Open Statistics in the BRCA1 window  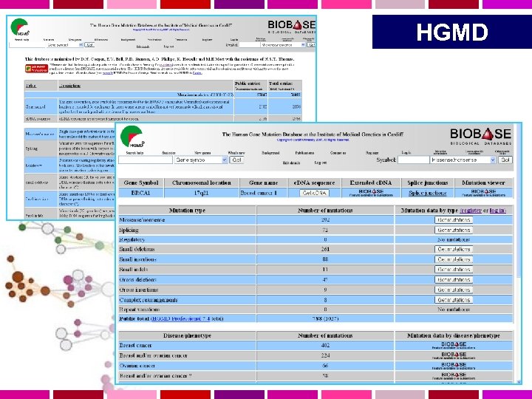[168, 153]
